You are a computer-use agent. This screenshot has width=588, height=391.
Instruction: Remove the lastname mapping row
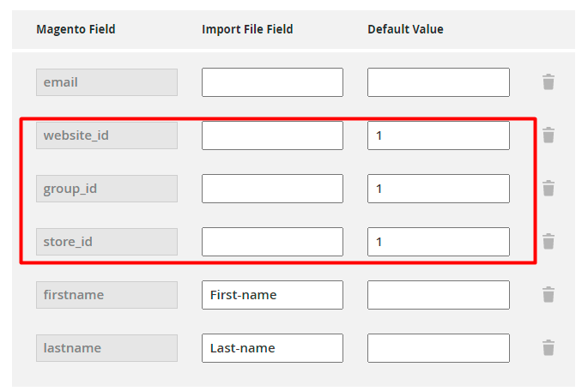point(549,348)
